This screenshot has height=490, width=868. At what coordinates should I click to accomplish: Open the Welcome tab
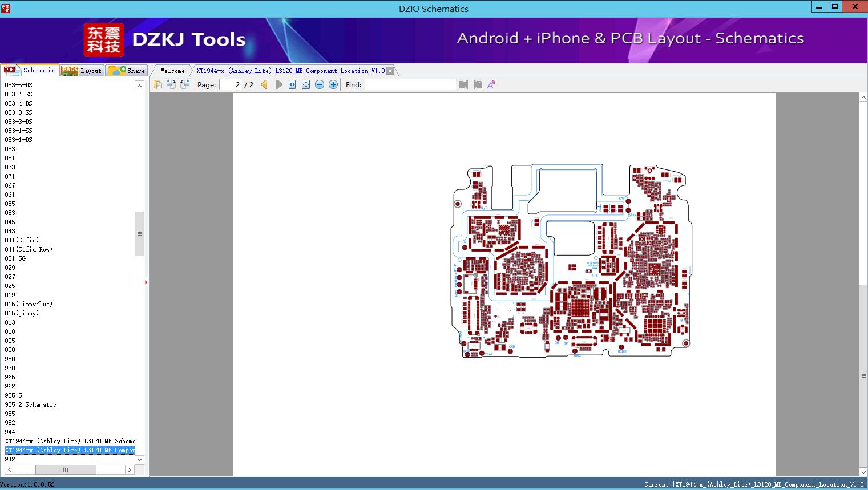(172, 71)
